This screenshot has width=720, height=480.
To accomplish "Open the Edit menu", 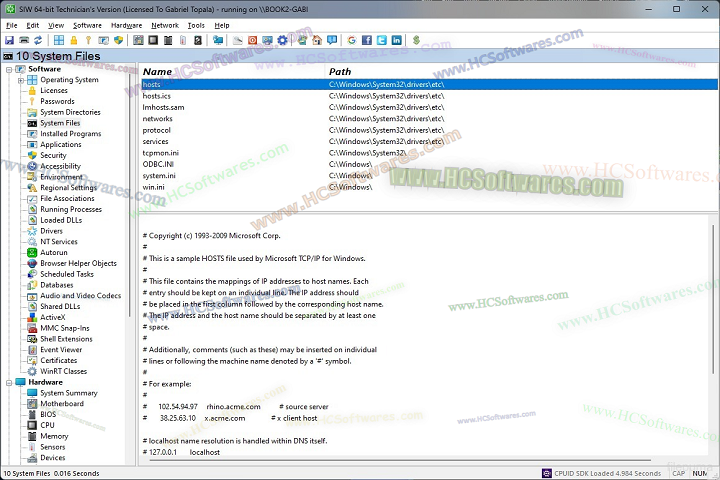I will (x=33, y=25).
